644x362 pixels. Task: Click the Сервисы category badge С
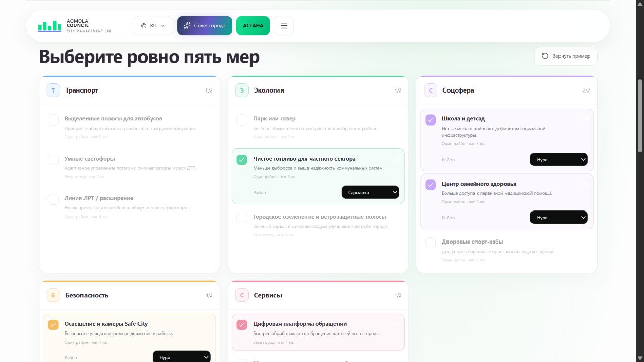click(242, 295)
